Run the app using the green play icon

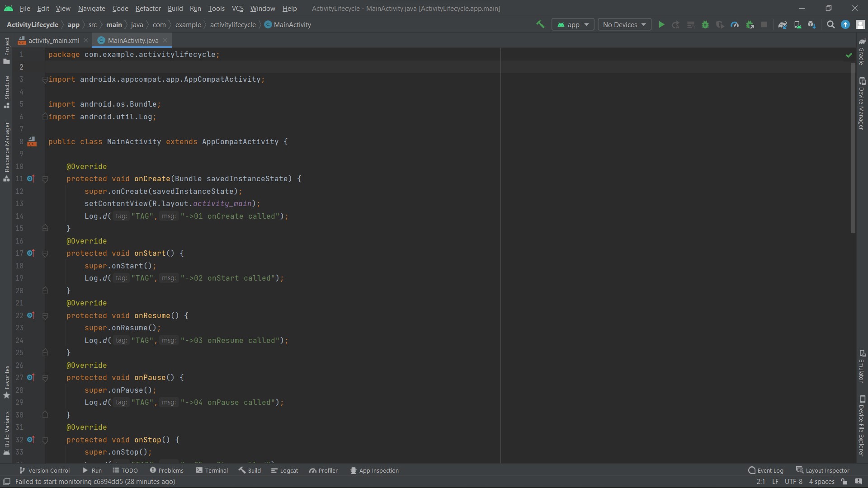(x=661, y=24)
